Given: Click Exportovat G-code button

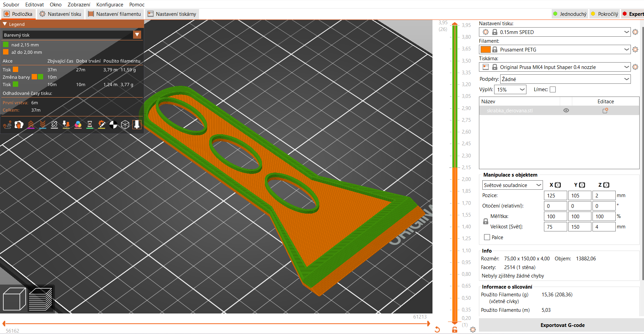Looking at the screenshot, I should pos(562,325).
